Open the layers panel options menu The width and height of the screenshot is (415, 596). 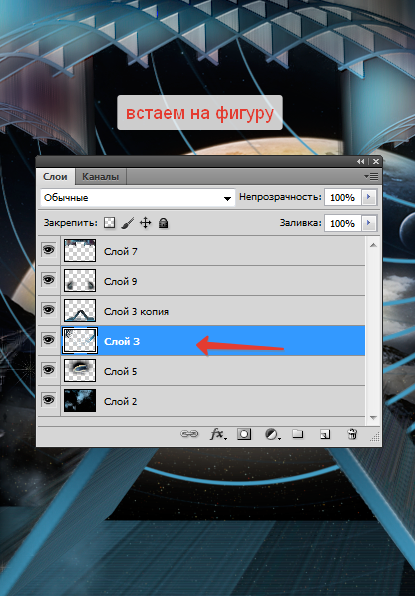point(371,176)
